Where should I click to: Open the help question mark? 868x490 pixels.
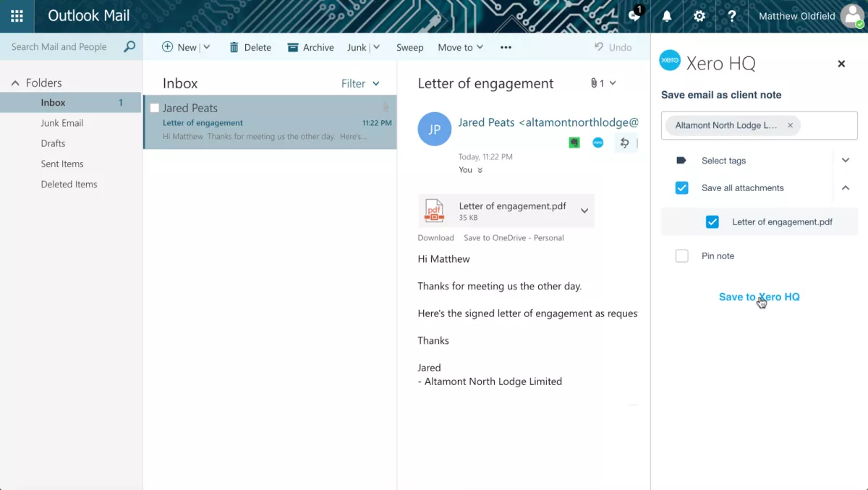(x=732, y=16)
